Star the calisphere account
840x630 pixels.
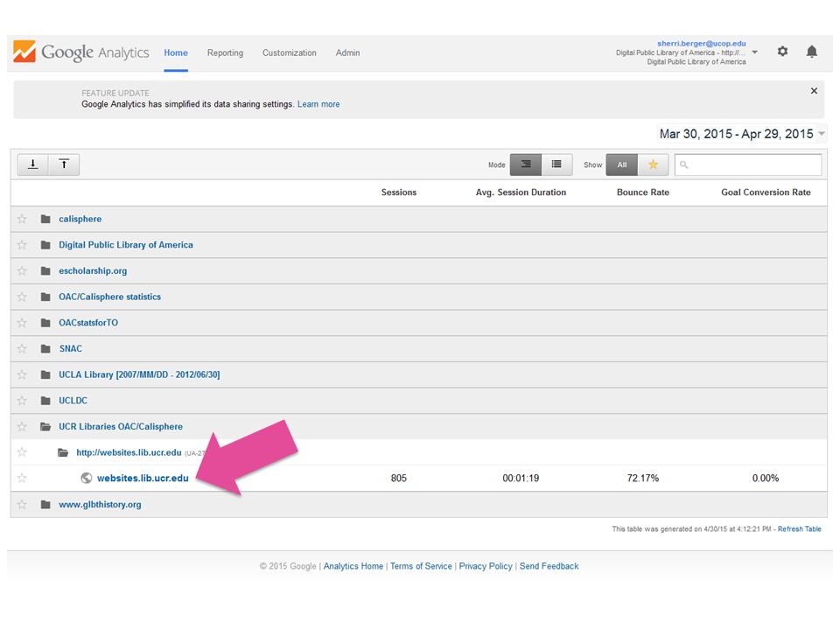pos(22,219)
